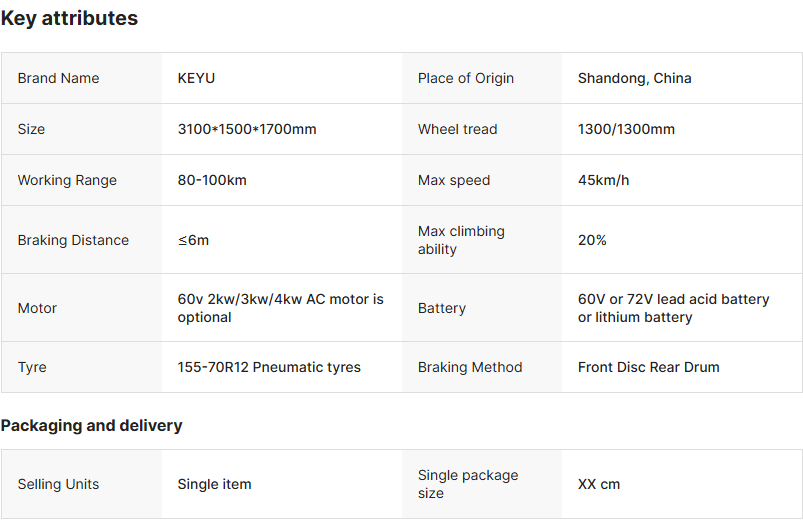Click the Key attributes heading
This screenshot has height=522, width=803.
point(69,18)
